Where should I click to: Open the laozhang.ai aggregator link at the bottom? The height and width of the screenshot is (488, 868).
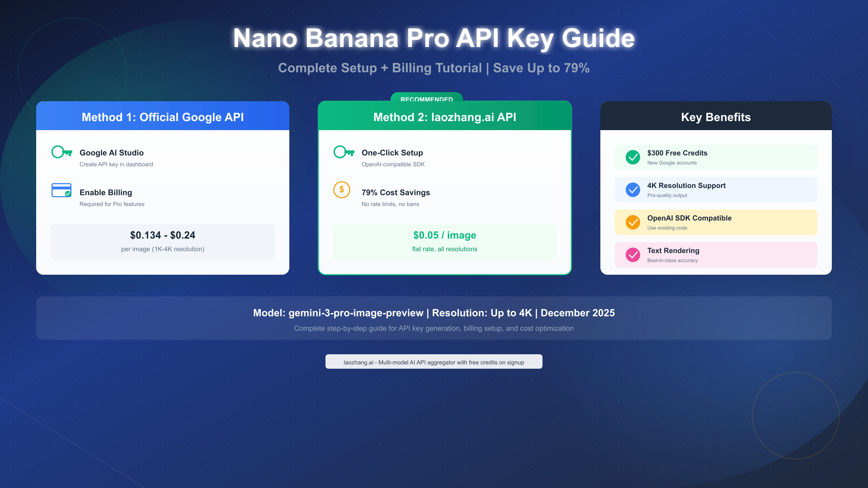pyautogui.click(x=434, y=361)
